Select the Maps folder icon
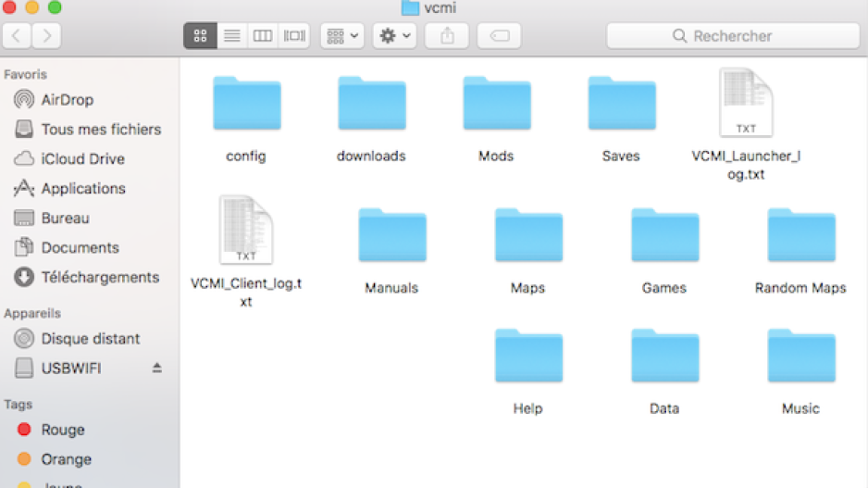The image size is (868, 488). pos(528,235)
